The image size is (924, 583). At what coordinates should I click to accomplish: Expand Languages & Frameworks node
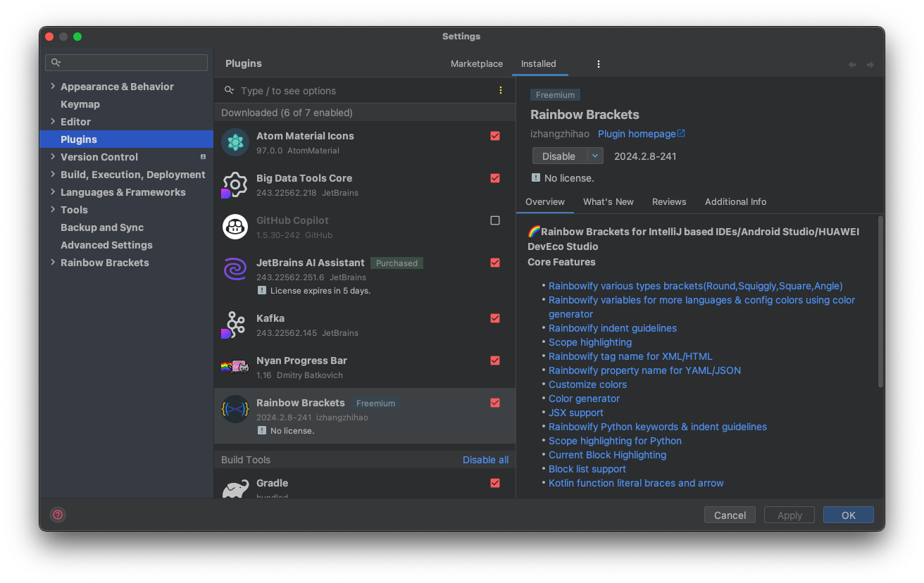point(53,192)
